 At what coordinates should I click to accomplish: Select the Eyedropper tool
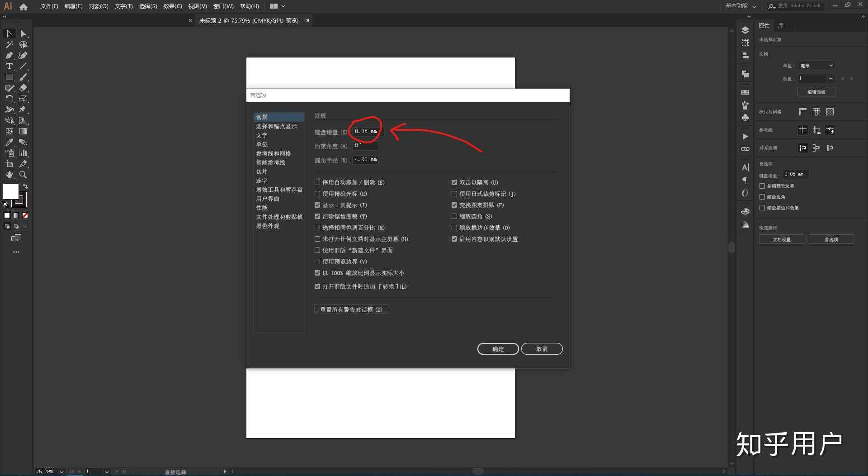[9, 142]
